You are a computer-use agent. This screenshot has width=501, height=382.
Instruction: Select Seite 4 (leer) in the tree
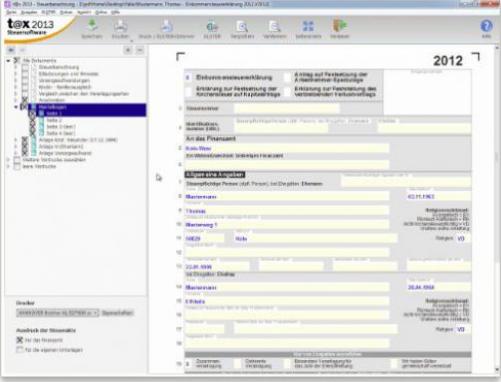(61, 133)
